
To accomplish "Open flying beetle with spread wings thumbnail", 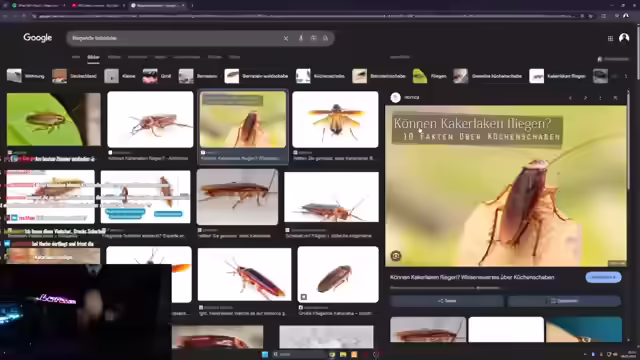I will 335,119.
